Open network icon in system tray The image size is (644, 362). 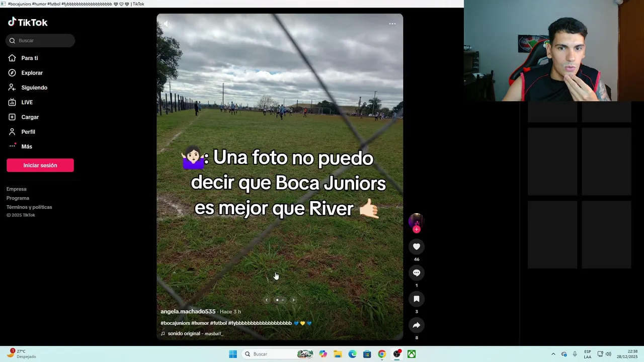click(600, 354)
